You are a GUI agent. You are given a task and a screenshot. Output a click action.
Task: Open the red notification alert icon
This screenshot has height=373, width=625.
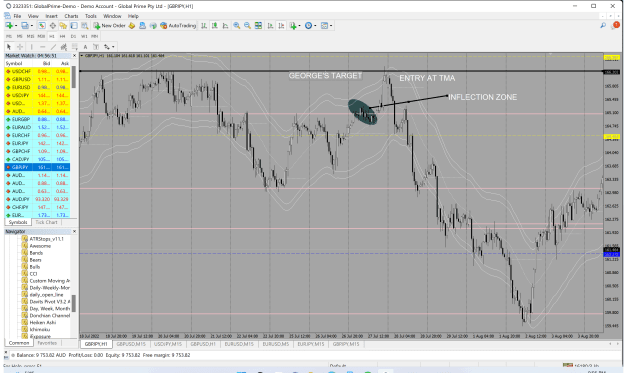coord(616,25)
